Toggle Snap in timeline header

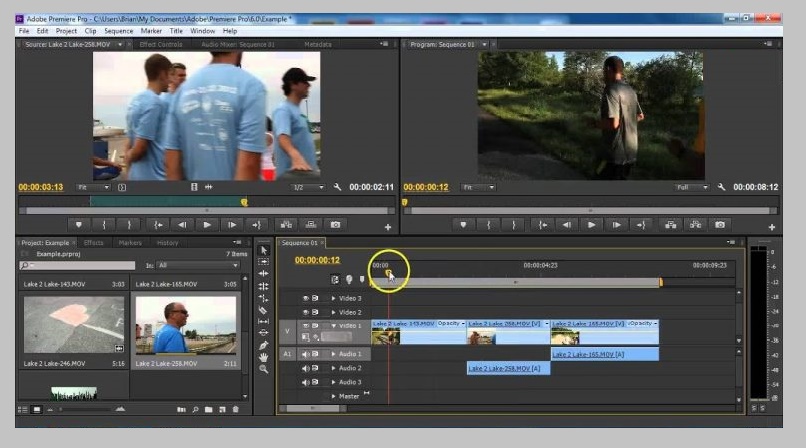(335, 279)
